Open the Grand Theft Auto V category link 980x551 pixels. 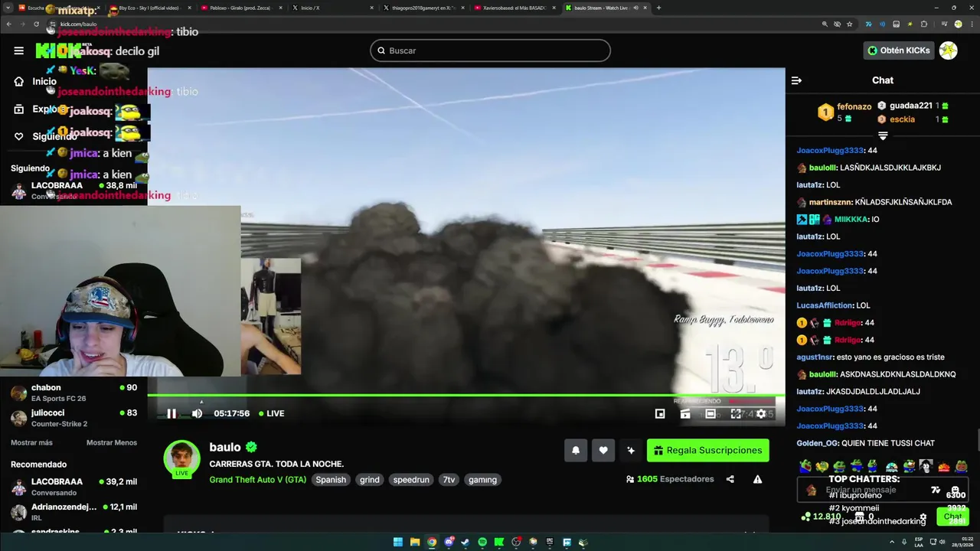pos(258,480)
